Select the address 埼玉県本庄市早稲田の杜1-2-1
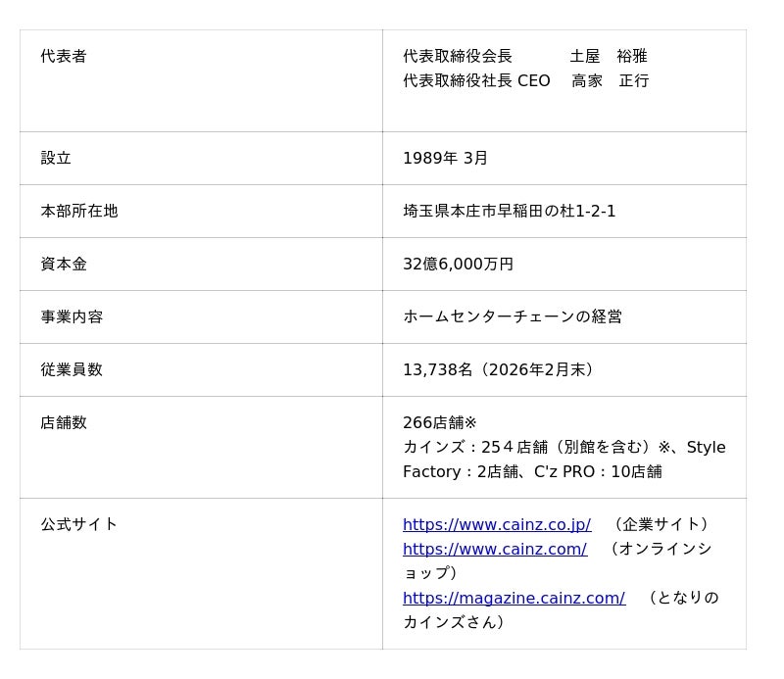 (510, 212)
